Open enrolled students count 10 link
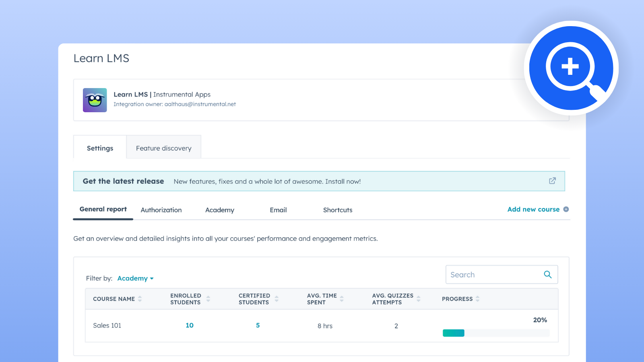The image size is (644, 362). pyautogui.click(x=190, y=325)
